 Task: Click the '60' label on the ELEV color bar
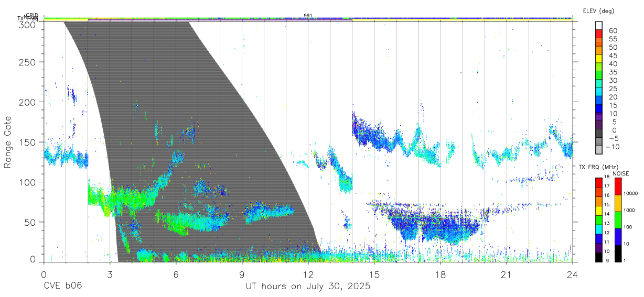[x=613, y=30]
